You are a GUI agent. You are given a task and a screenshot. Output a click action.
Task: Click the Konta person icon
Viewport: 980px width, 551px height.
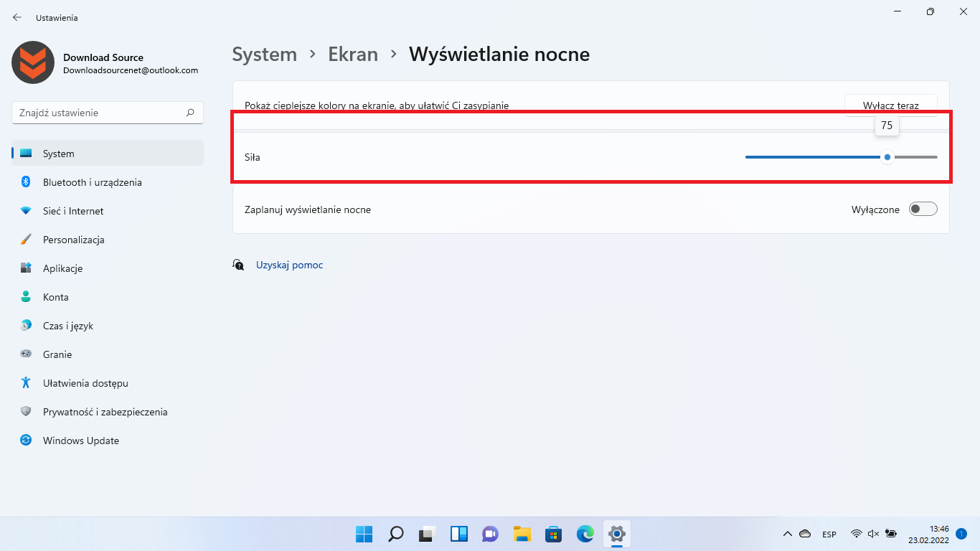click(x=26, y=297)
